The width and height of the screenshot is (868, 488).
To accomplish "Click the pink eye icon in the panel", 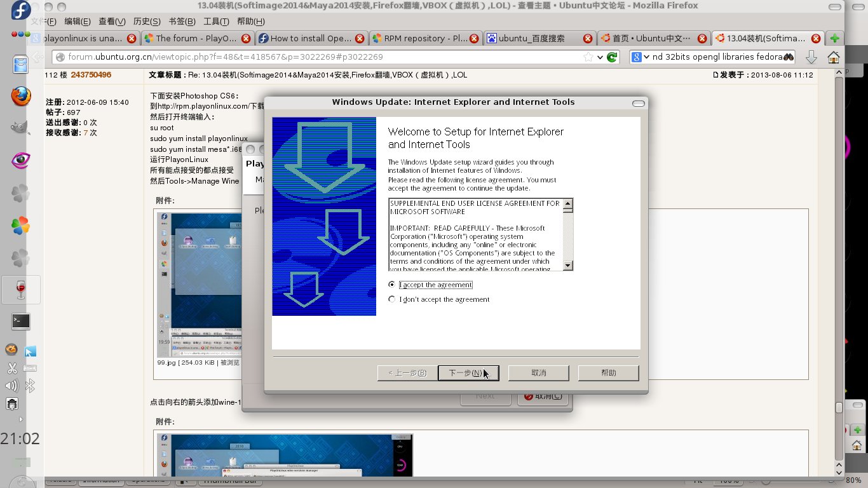I will pyautogui.click(x=21, y=160).
